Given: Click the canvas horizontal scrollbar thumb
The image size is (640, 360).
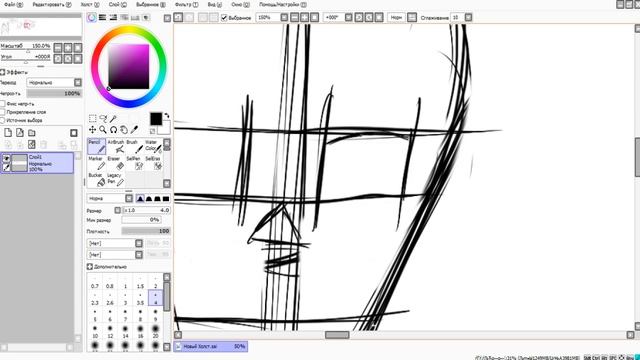Looking at the screenshot, I should (337, 335).
